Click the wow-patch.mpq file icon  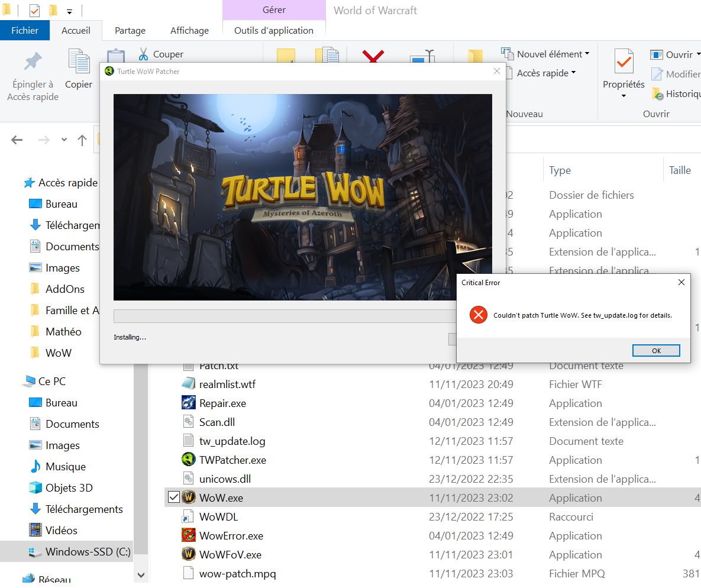[x=189, y=573]
